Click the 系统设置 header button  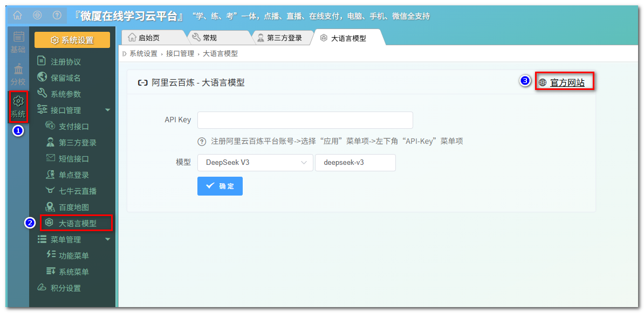(72, 40)
